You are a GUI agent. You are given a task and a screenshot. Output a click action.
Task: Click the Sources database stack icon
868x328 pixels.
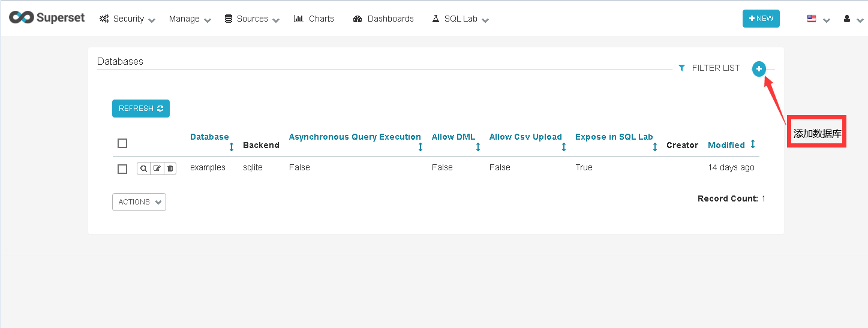pos(229,19)
